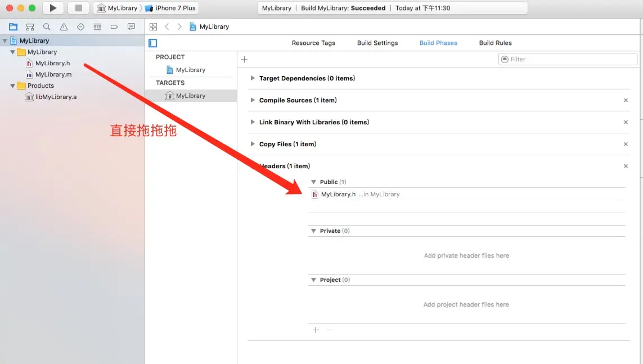Go forward with the right chevron

coord(179,26)
